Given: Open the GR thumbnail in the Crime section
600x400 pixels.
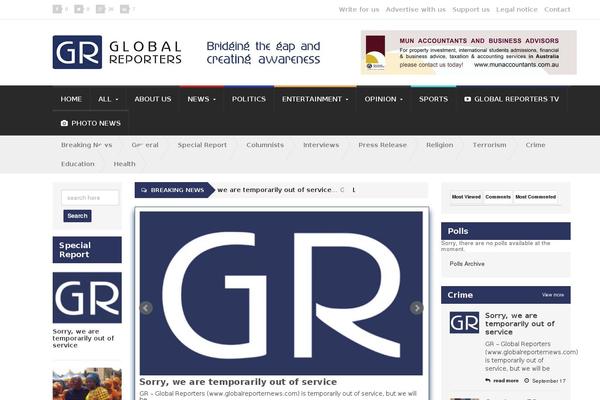Looking at the screenshot, I should [464, 323].
